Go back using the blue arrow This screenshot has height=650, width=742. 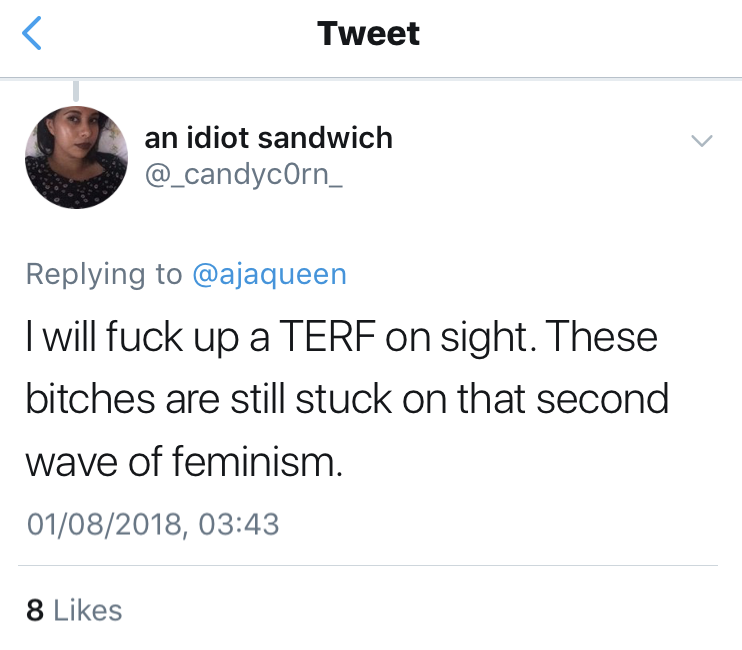32,34
